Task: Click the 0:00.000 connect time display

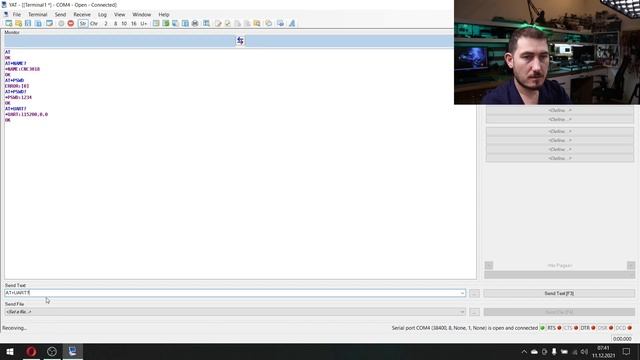Action: [622, 339]
